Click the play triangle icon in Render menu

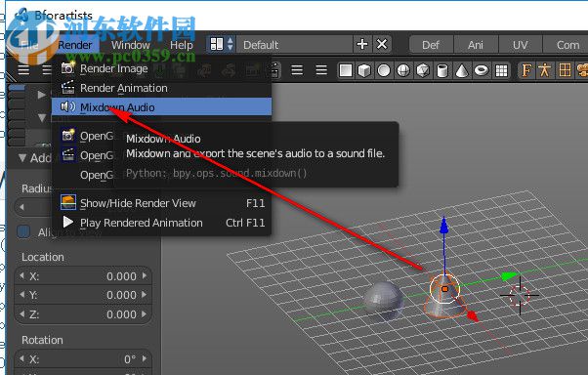tap(67, 222)
